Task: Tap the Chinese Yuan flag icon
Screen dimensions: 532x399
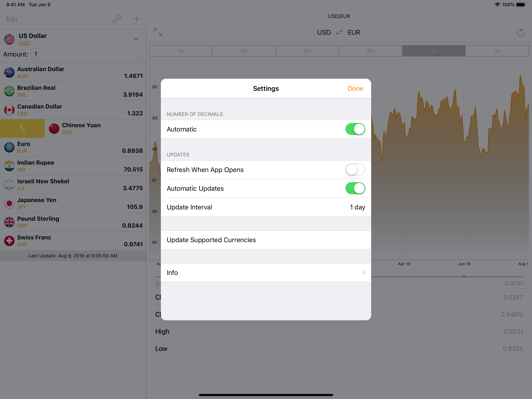Action: click(x=54, y=129)
